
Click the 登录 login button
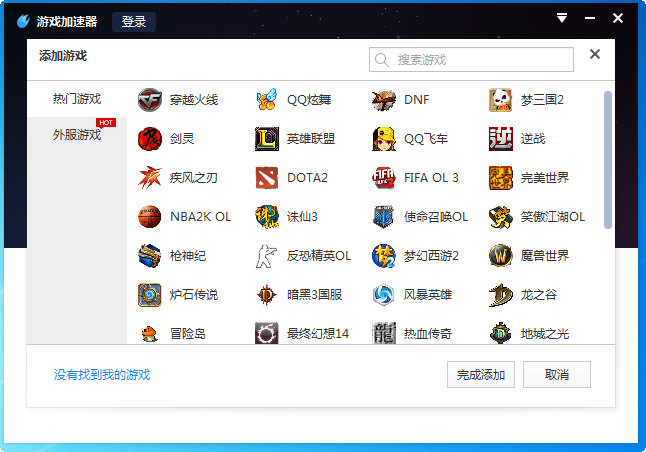tap(134, 22)
